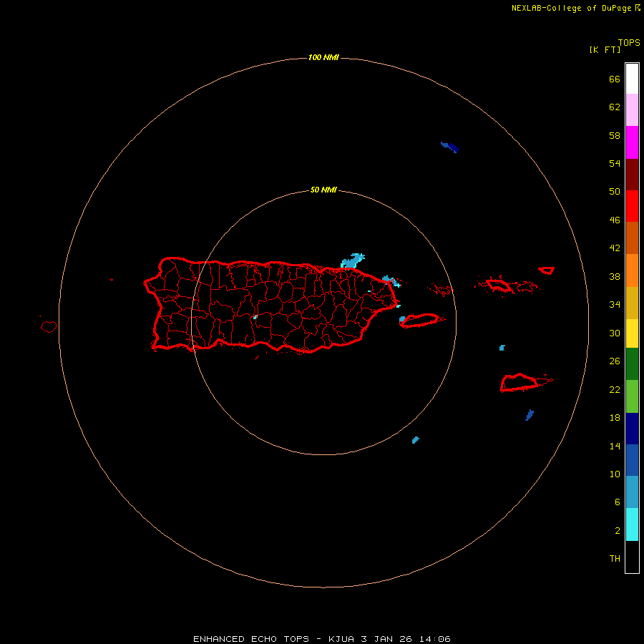Image resolution: width=644 pixels, height=644 pixels.
Task: Click the bright red 50 kft swatch
Action: 632,206
